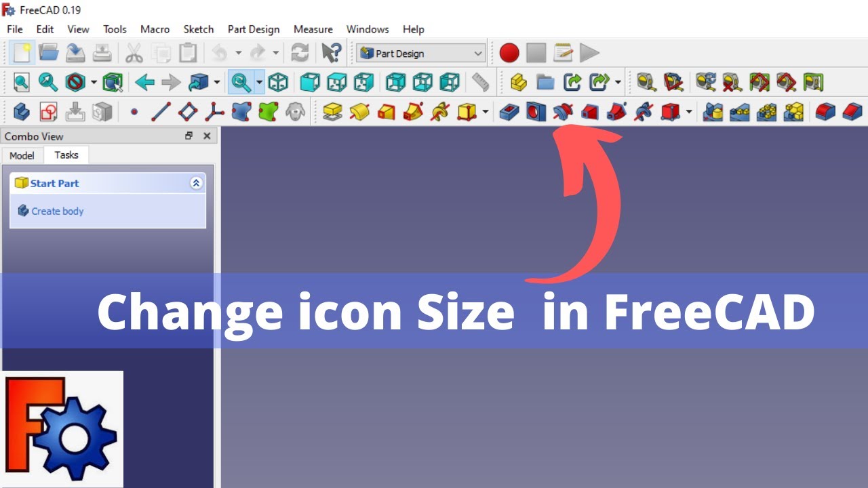
Task: Expand the make sub-link dropdown arrow
Action: point(618,83)
